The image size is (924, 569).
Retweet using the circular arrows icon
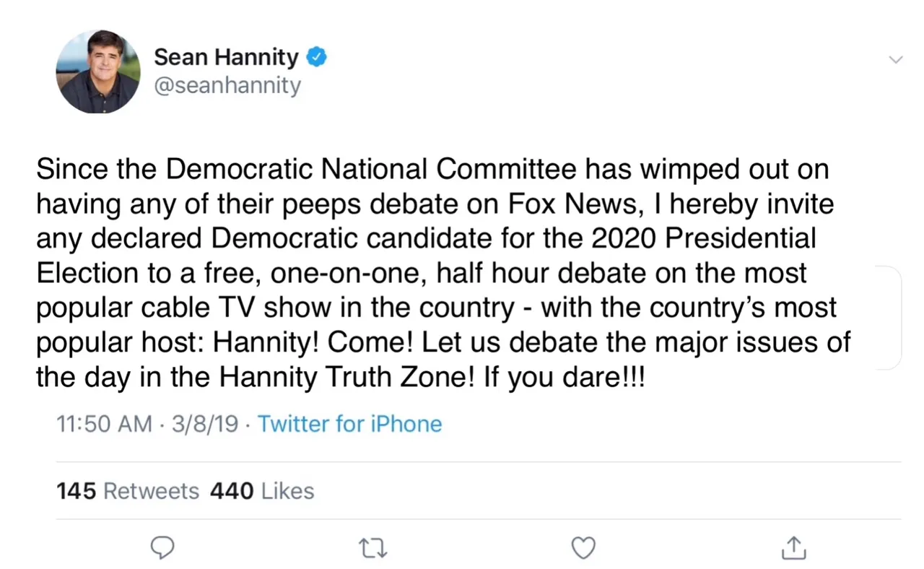click(x=373, y=550)
